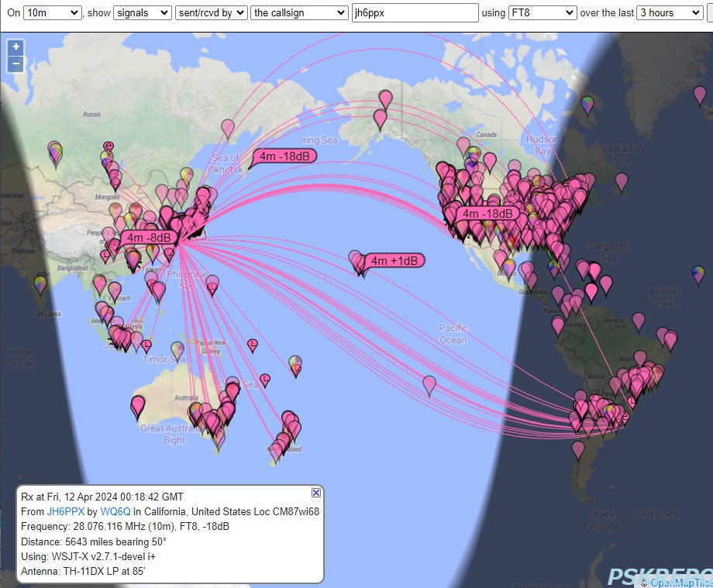Select the upper Alaska map marker

tap(385, 98)
